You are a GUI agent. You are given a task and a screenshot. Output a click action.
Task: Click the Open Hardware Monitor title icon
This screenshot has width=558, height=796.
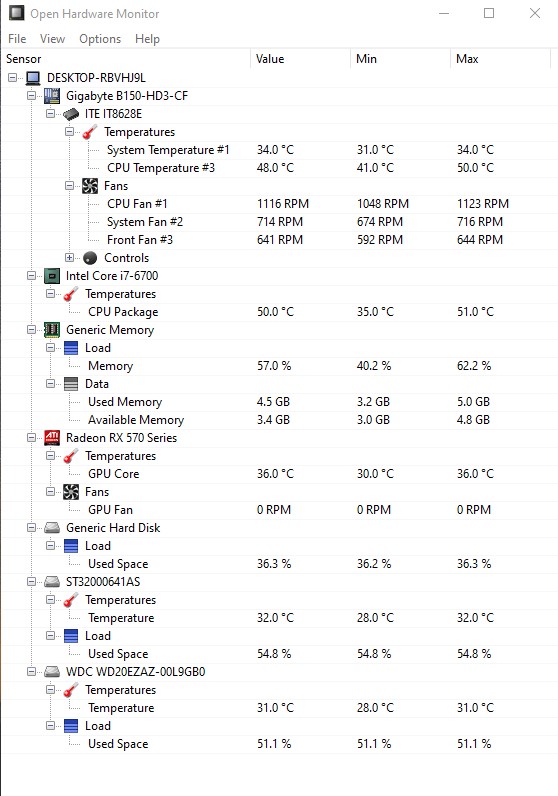(16, 13)
